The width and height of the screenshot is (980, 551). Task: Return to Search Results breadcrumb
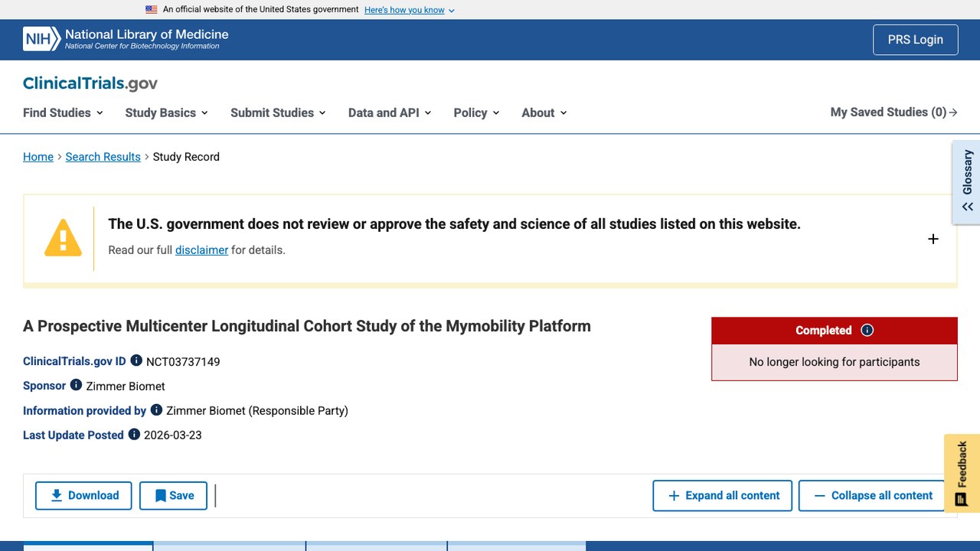pos(103,157)
